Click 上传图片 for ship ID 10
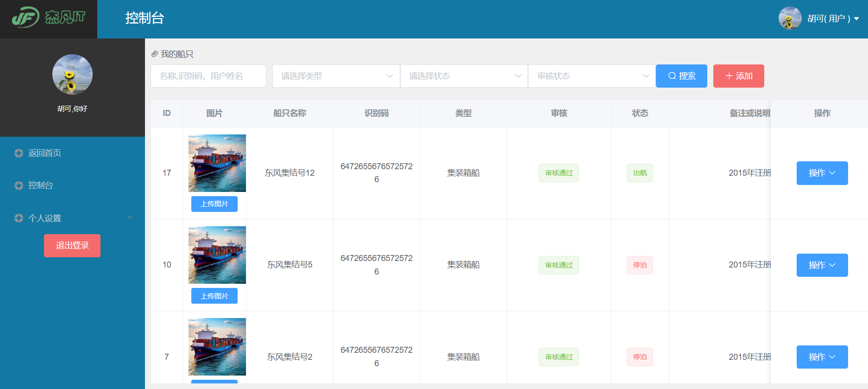The height and width of the screenshot is (389, 868). (214, 296)
